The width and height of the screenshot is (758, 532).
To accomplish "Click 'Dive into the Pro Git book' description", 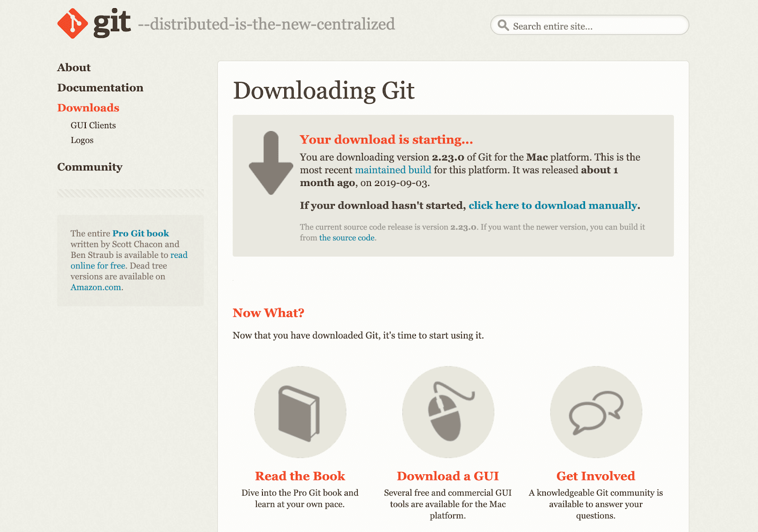I will (x=300, y=498).
